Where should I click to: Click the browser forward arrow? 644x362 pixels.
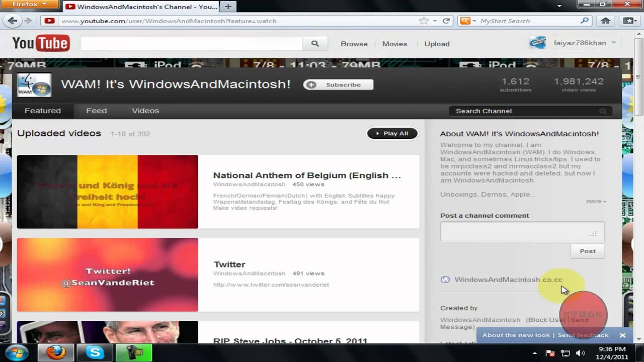point(28,21)
